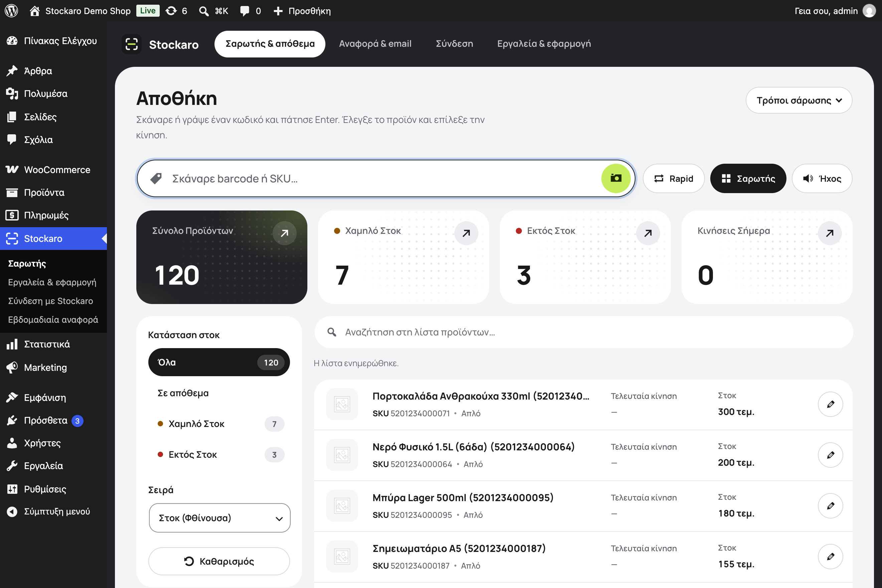This screenshot has height=588, width=882.
Task: Open the Στοκ (Φθίνουσα) sort dropdown
Action: pos(220,518)
